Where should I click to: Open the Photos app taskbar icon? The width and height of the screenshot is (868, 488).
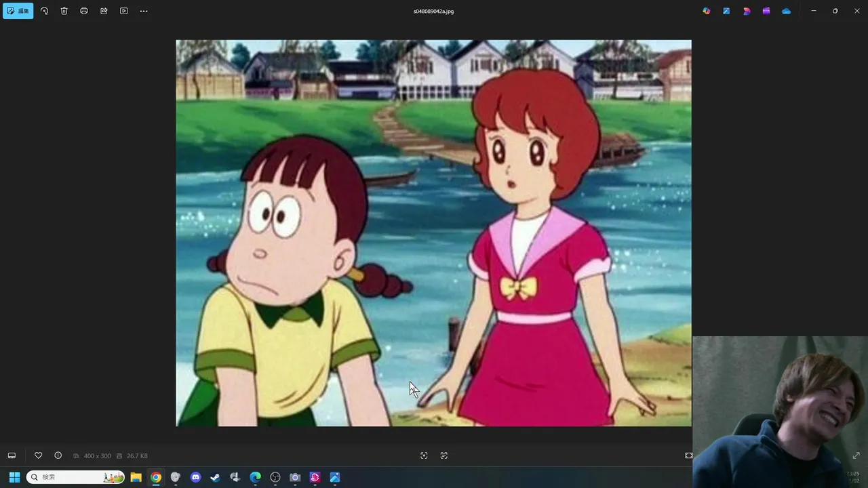click(335, 477)
